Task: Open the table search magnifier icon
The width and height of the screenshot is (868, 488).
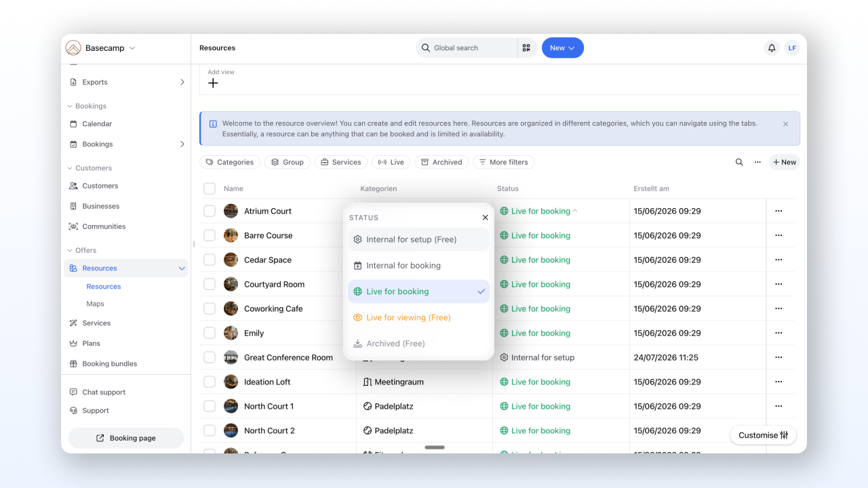Action: (739, 163)
